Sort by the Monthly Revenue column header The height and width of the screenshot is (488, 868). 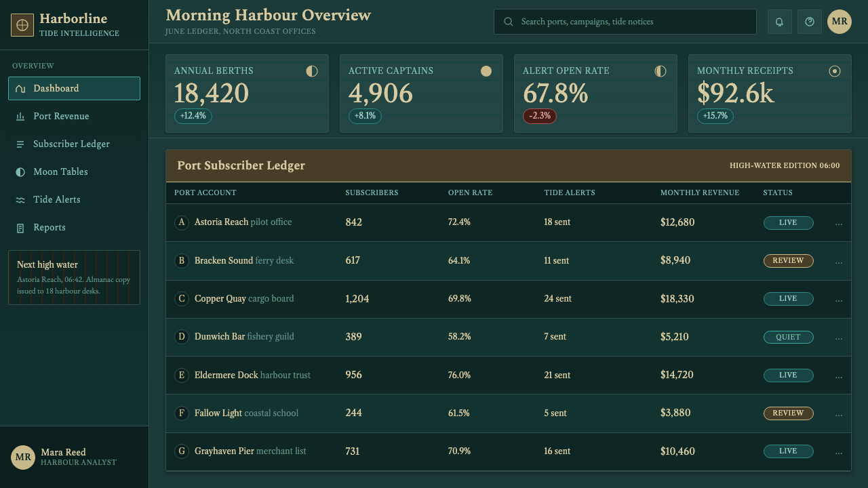(x=700, y=192)
